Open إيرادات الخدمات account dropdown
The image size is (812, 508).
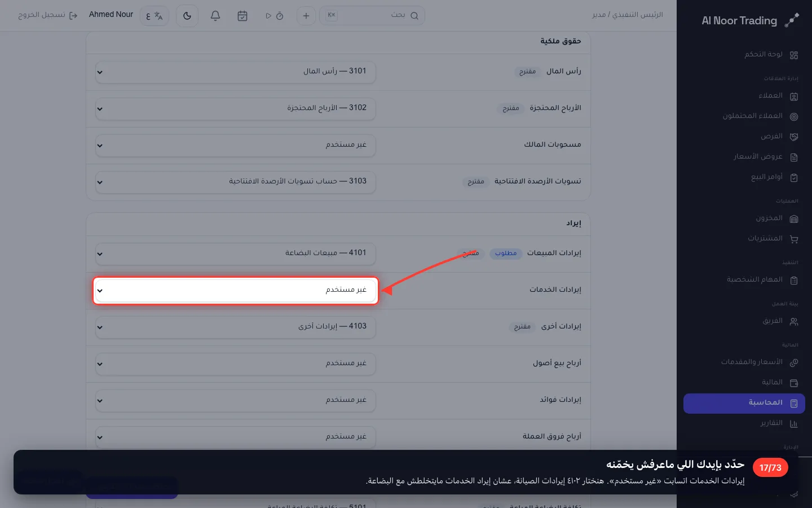tap(235, 290)
